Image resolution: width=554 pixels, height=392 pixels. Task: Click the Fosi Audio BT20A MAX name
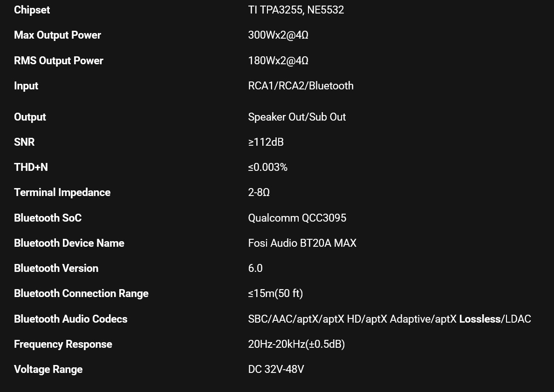click(302, 243)
